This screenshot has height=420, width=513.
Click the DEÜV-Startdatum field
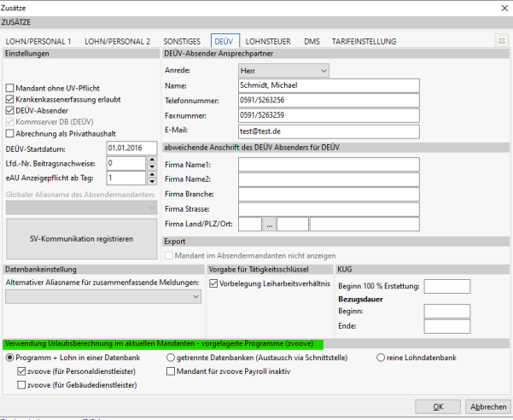click(x=131, y=149)
